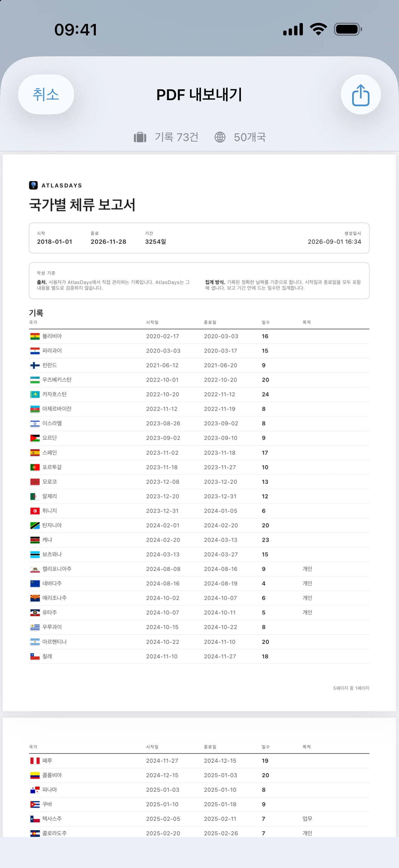Tap the Israel start date 2023-08-26
The width and height of the screenshot is (399, 868).
[163, 423]
